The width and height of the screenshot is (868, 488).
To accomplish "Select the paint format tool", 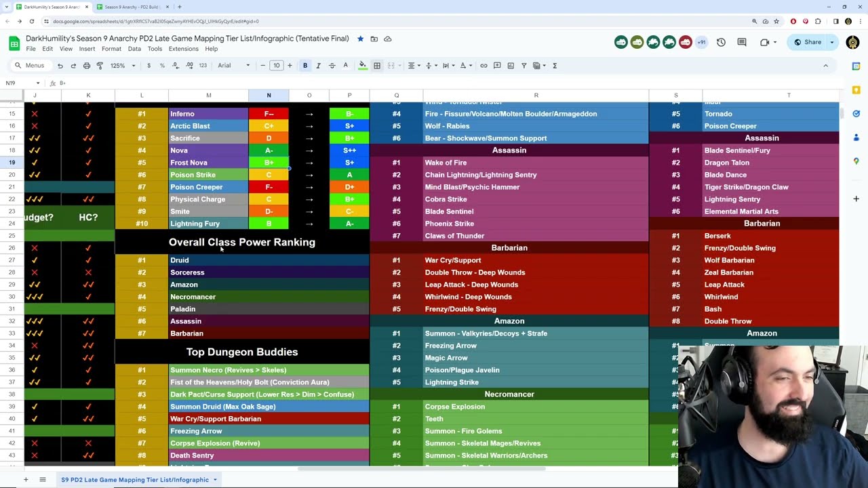I will pyautogui.click(x=100, y=66).
